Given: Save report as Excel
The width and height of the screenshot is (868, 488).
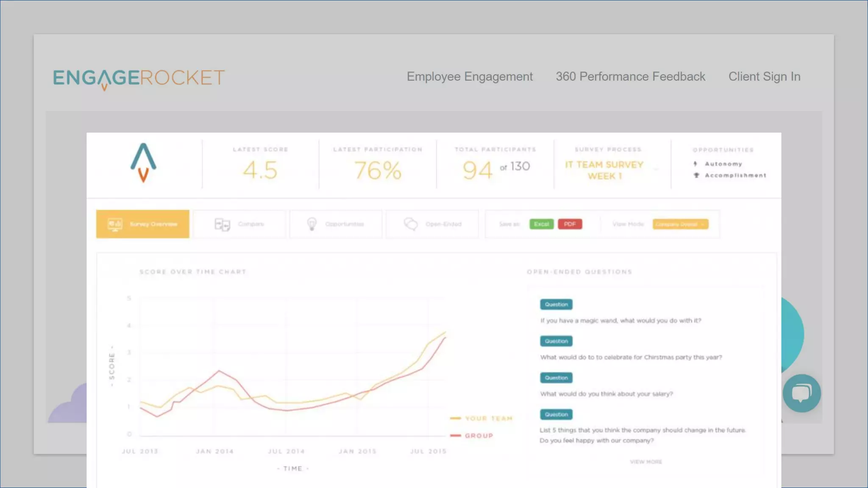Looking at the screenshot, I should (x=541, y=224).
